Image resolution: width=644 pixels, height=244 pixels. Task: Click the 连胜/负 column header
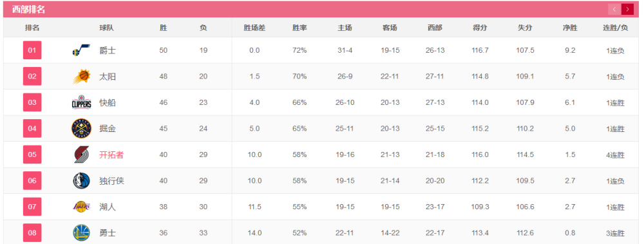click(615, 28)
